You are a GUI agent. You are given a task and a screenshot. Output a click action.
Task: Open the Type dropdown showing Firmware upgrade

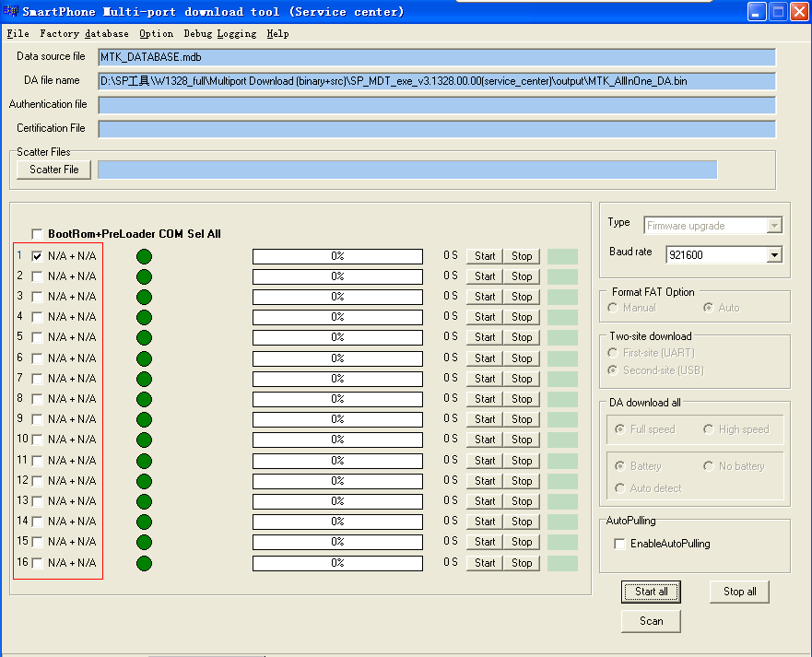pos(774,226)
